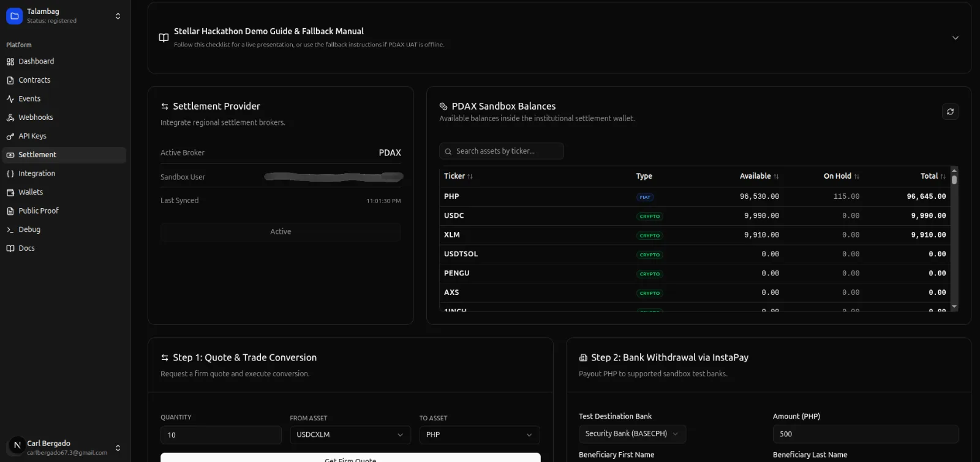The height and width of the screenshot is (462, 980).
Task: Sort balances by On Hold column
Action: pyautogui.click(x=842, y=176)
